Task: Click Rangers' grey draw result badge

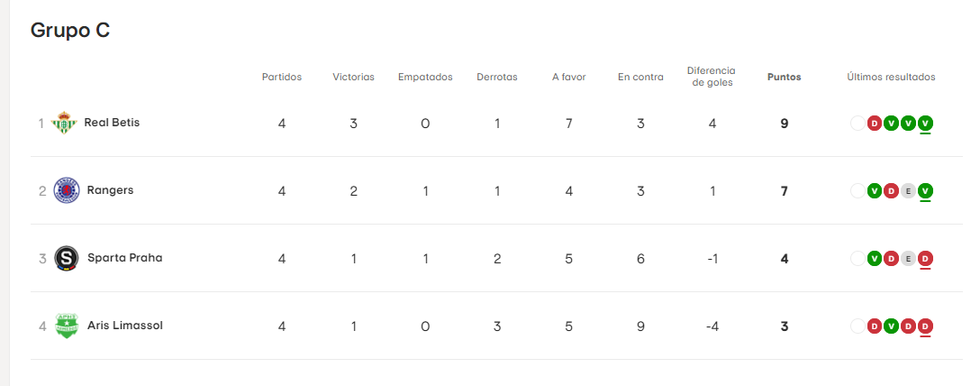Action: pos(909,191)
